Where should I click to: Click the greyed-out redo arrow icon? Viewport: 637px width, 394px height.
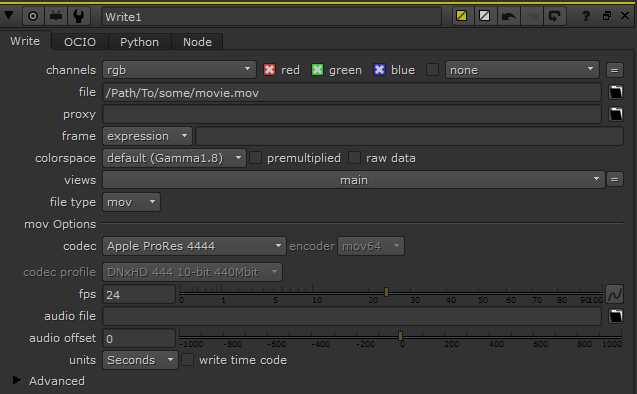[x=531, y=16]
